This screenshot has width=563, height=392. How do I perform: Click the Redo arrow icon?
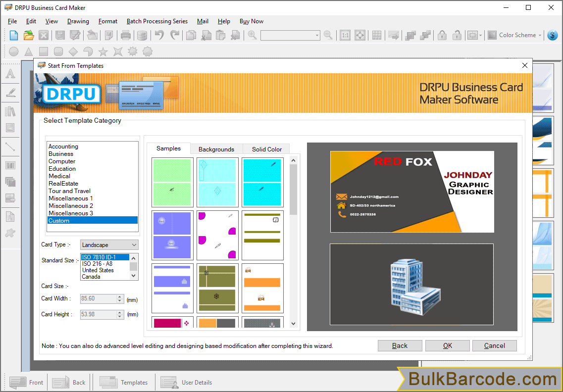point(174,35)
